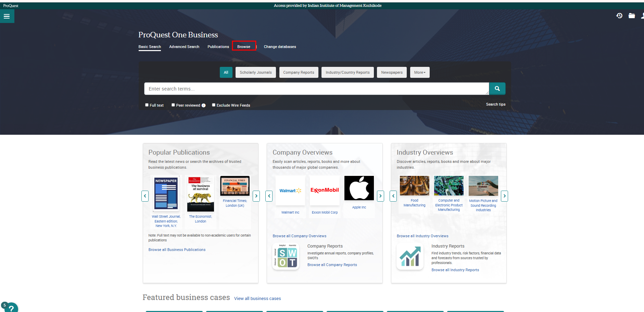Tick the Exclude Wire Feeds checkbox
The width and height of the screenshot is (644, 312).
click(x=214, y=105)
